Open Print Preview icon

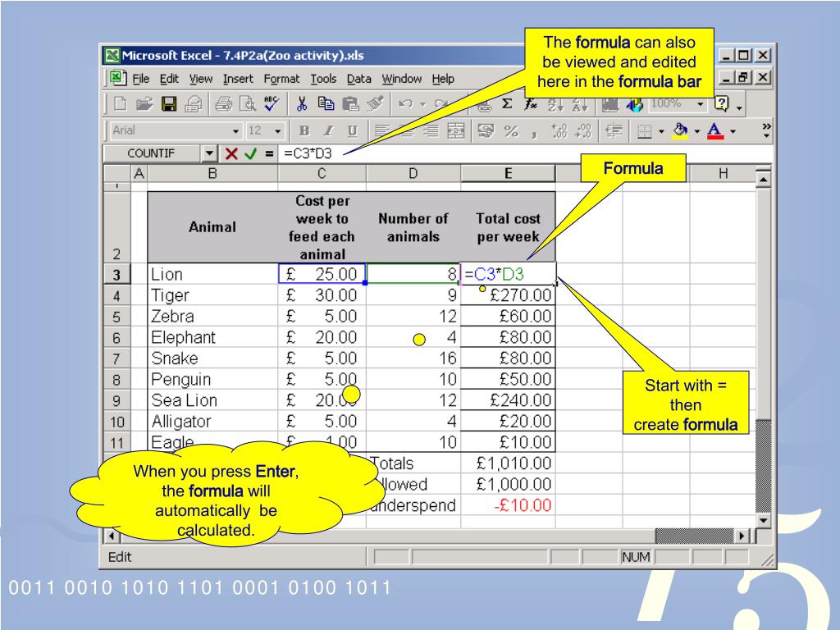(x=248, y=104)
